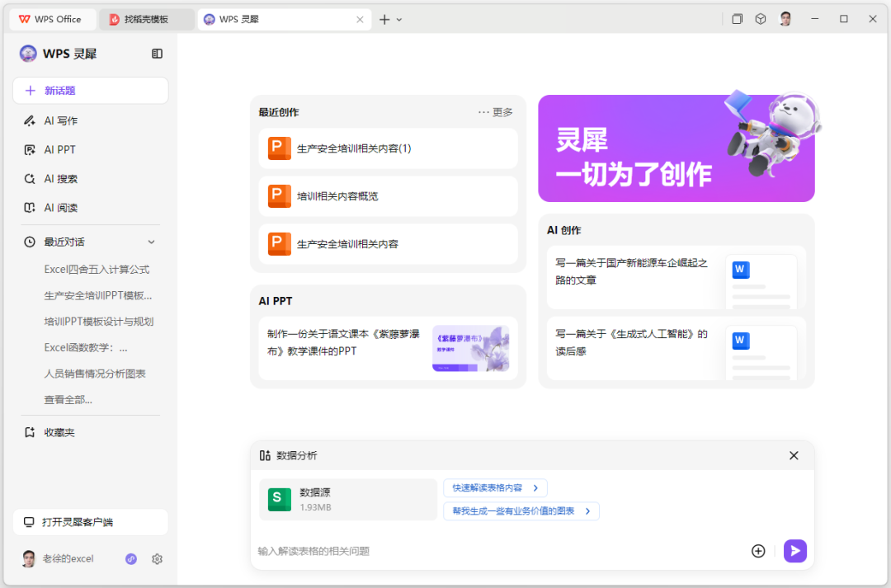
Task: Choose the 国产新能源车企崛起 article prompt
Action: pyautogui.click(x=676, y=277)
